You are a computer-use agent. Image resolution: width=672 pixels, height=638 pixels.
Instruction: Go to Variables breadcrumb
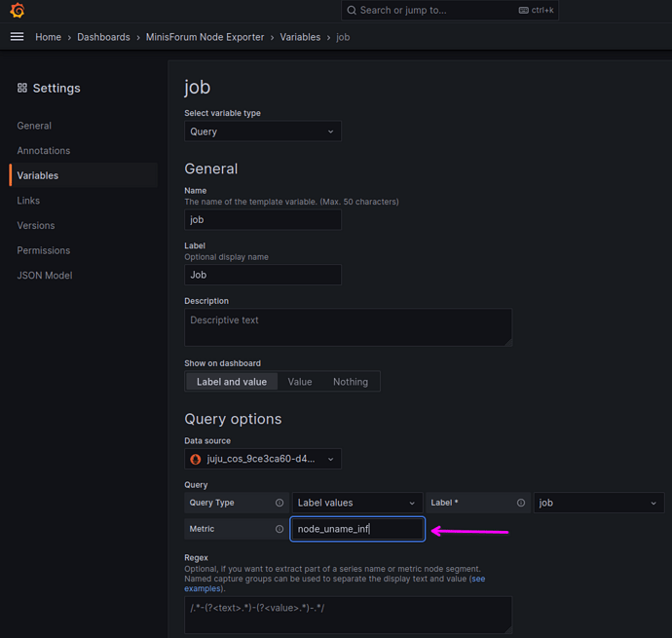click(300, 37)
